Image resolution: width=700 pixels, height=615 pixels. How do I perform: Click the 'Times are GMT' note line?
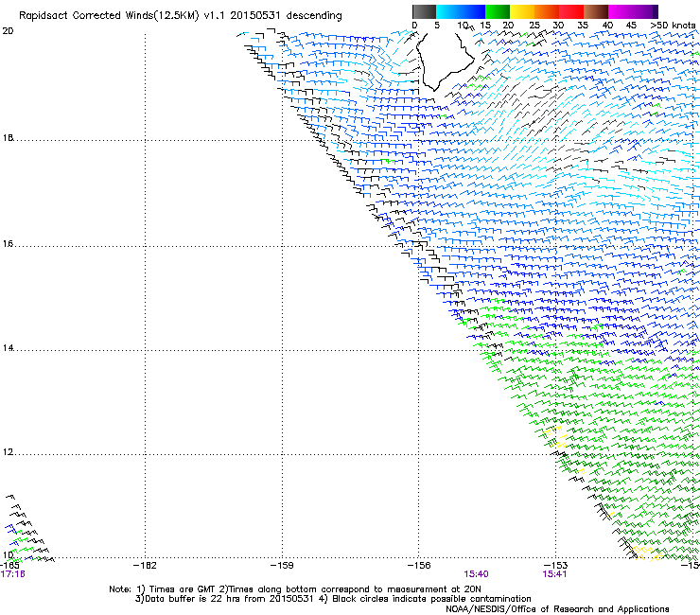pyautogui.click(x=295, y=589)
